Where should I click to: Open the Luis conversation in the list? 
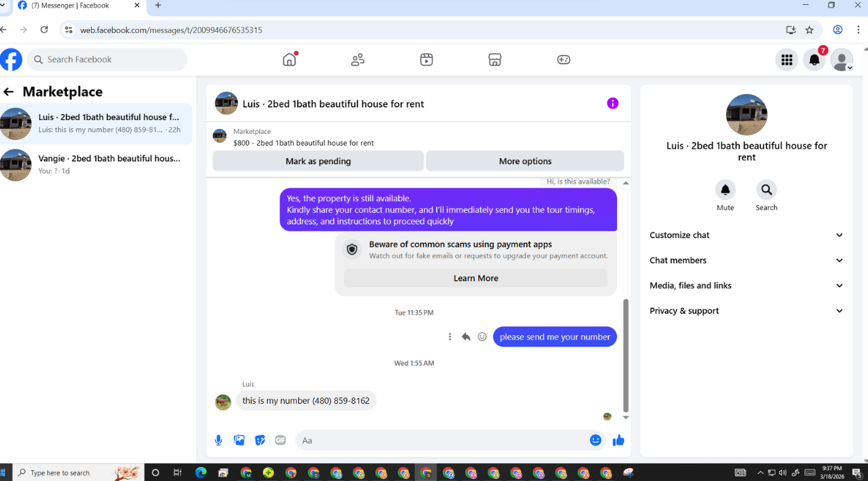click(x=96, y=124)
